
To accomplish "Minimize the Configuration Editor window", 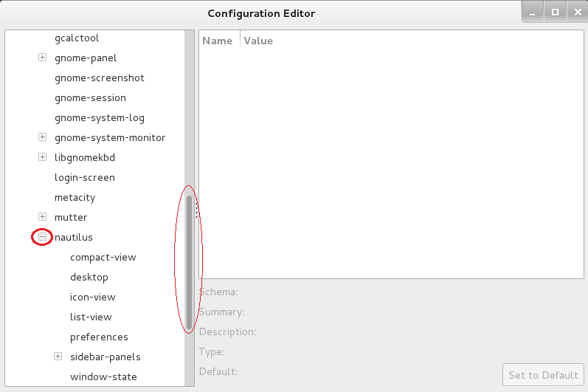I will coord(533,13).
